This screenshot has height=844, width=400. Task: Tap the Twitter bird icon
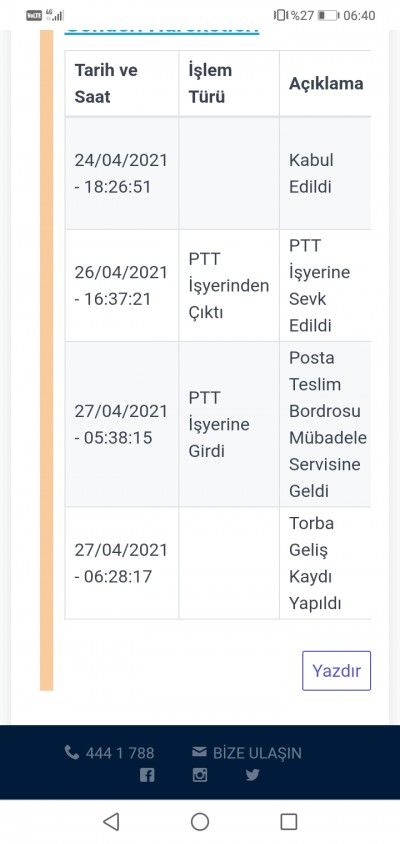click(252, 775)
